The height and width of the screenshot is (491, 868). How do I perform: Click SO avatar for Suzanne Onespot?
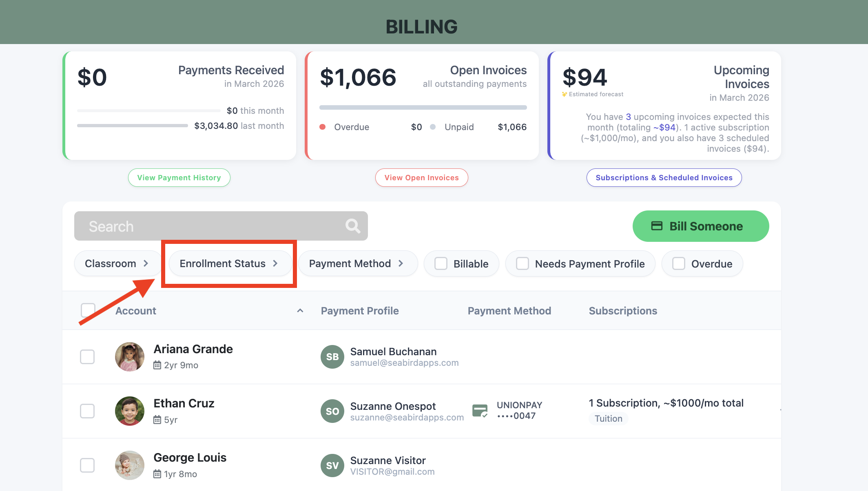pos(332,411)
